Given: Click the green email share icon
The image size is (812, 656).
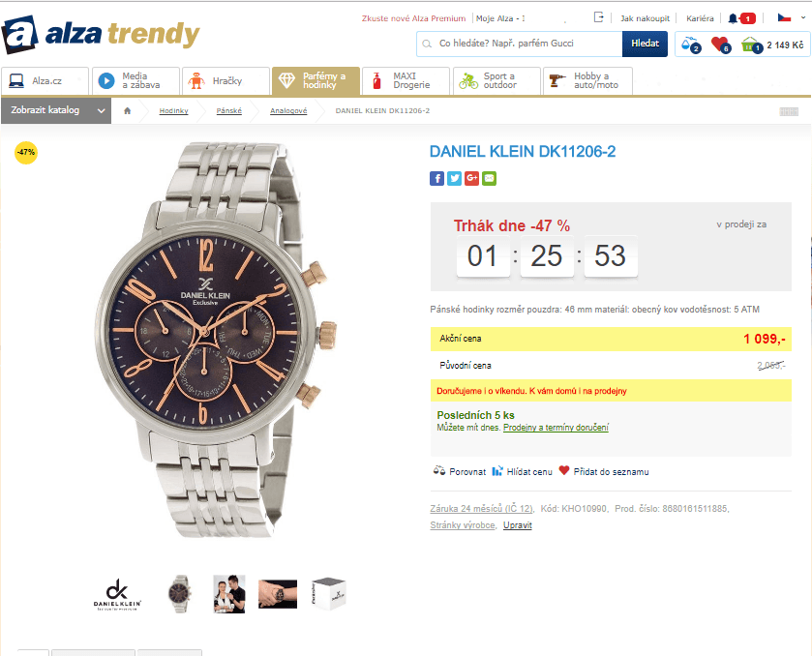Looking at the screenshot, I should (489, 178).
